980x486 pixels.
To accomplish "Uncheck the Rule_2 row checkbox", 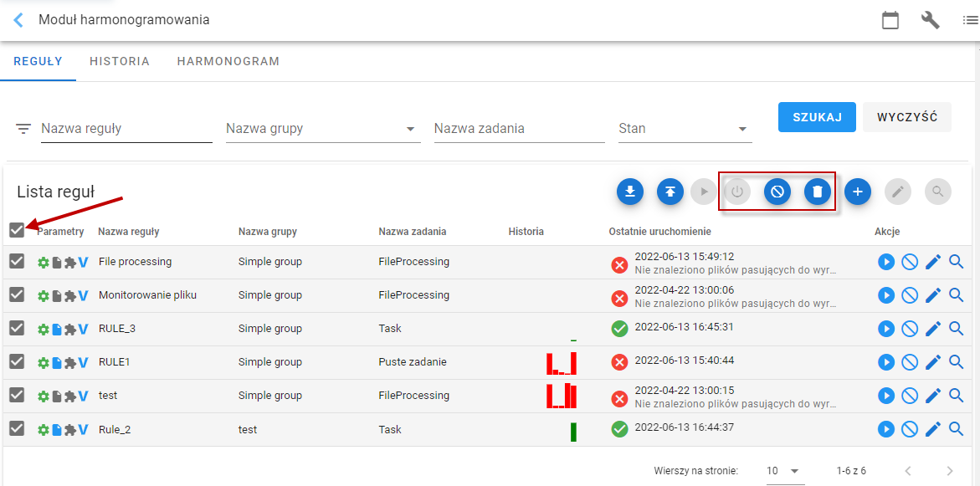I will (17, 428).
